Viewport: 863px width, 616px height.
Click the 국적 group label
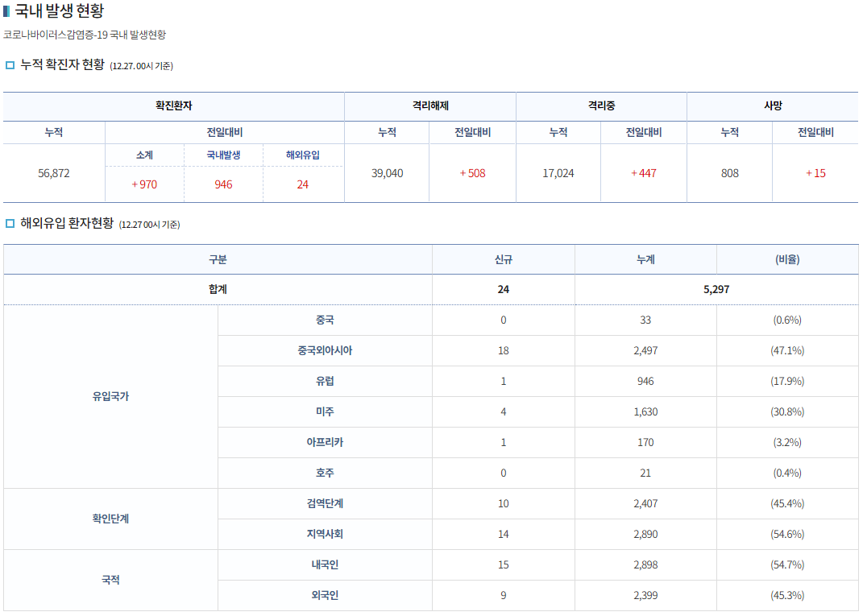(x=110, y=580)
